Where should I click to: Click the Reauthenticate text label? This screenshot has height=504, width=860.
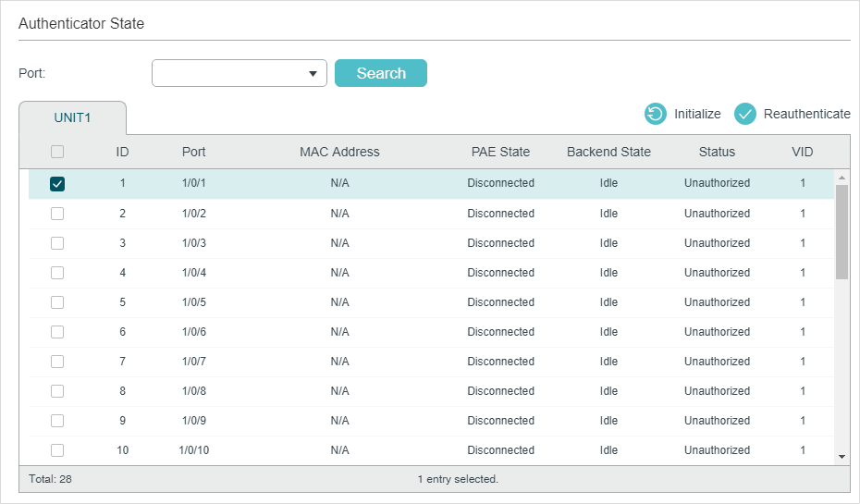tap(806, 114)
